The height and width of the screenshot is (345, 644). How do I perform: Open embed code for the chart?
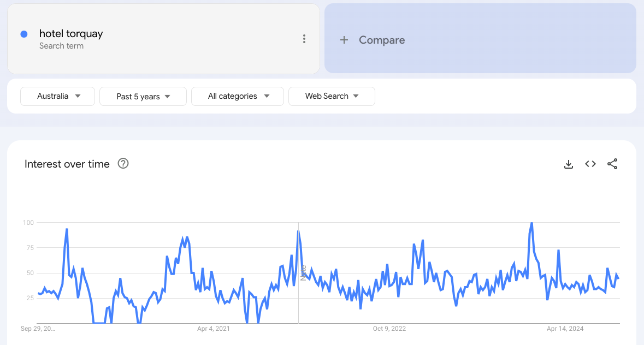click(x=590, y=164)
